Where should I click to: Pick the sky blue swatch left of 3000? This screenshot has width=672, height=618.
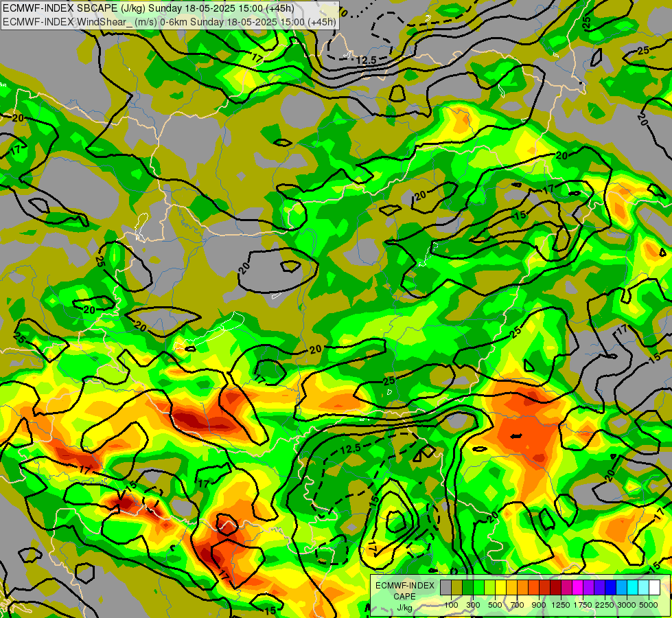(x=622, y=588)
